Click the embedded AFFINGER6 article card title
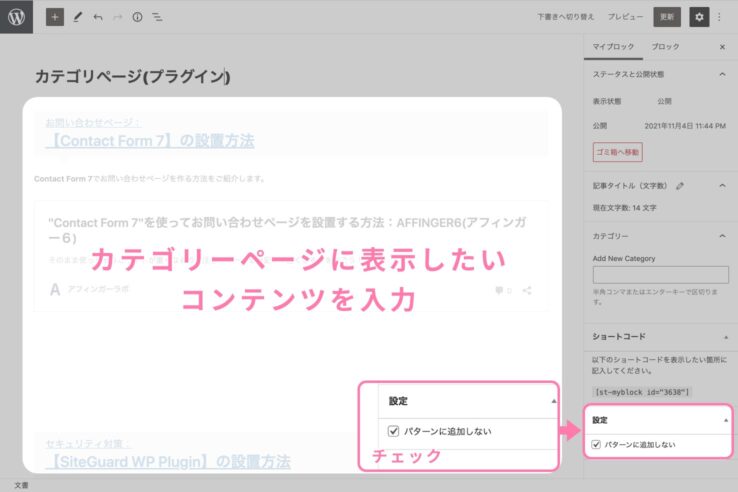The image size is (738, 492). point(287,230)
